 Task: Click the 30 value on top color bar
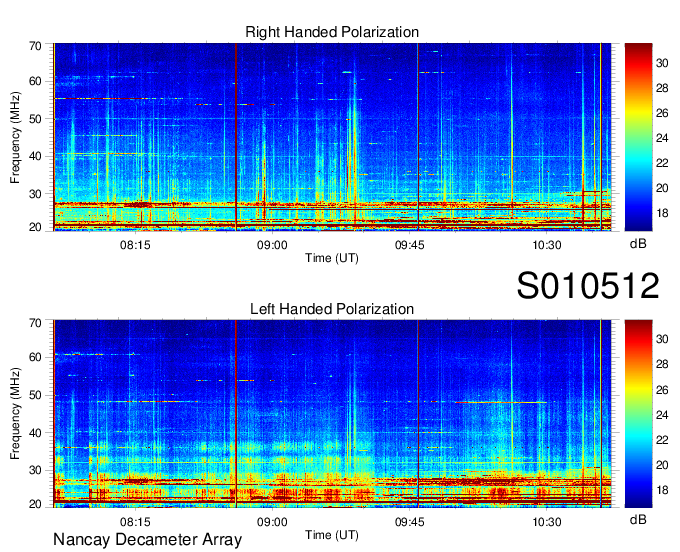click(662, 63)
